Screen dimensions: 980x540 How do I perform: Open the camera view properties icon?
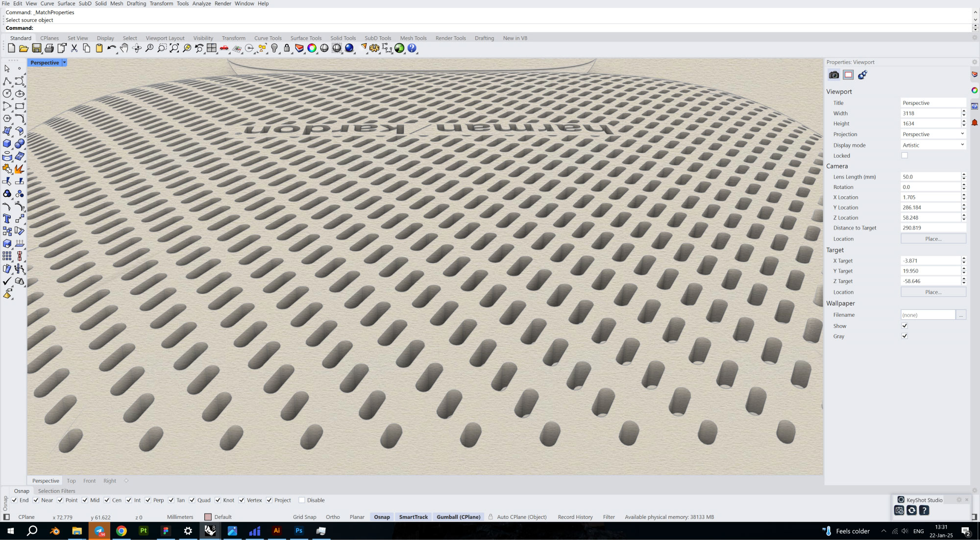pyautogui.click(x=833, y=75)
